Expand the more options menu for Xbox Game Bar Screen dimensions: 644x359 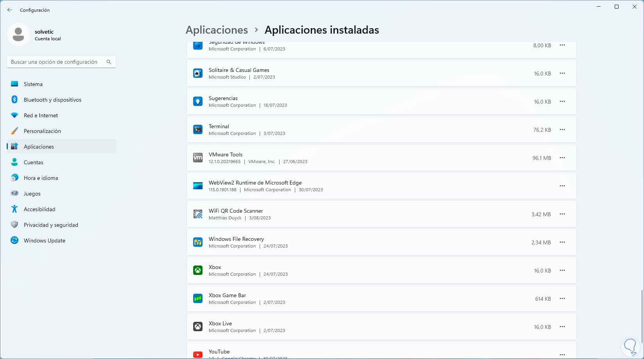tap(562, 298)
